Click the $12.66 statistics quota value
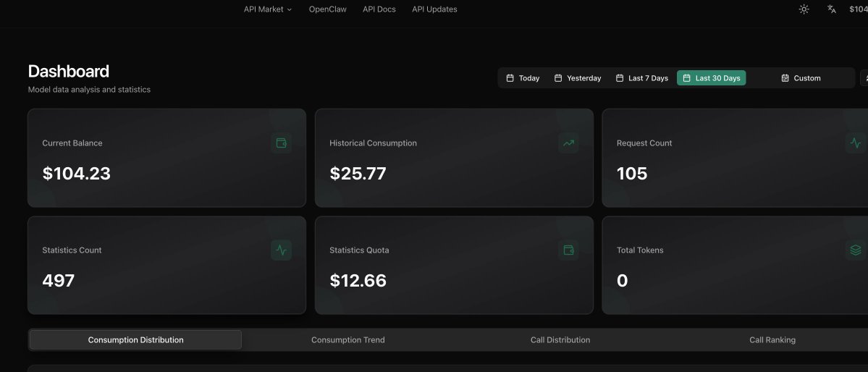The height and width of the screenshot is (372, 868). [x=358, y=281]
